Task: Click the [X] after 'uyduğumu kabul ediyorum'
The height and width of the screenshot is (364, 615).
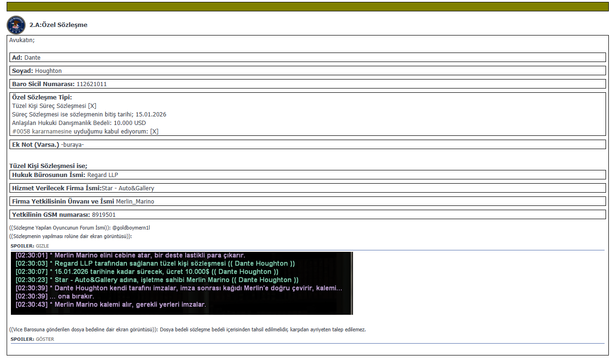Action: point(154,131)
